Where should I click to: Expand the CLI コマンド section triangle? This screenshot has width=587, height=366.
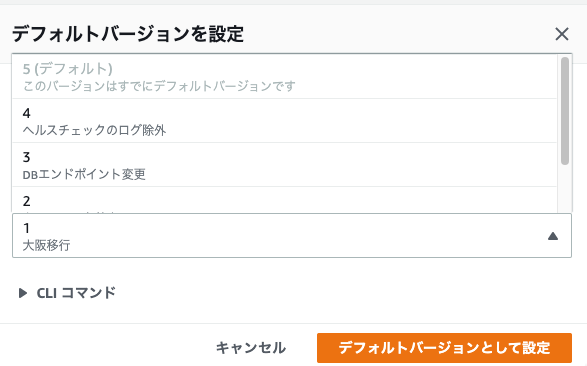[x=23, y=293]
